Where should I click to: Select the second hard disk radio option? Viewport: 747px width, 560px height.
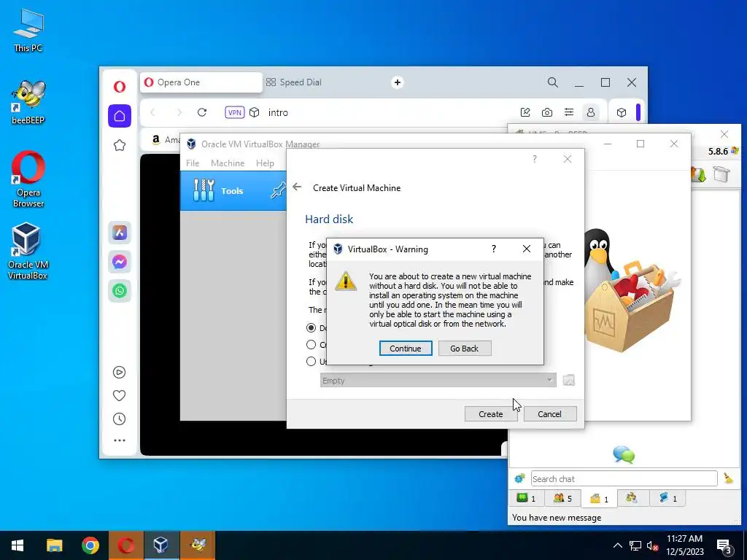point(311,344)
